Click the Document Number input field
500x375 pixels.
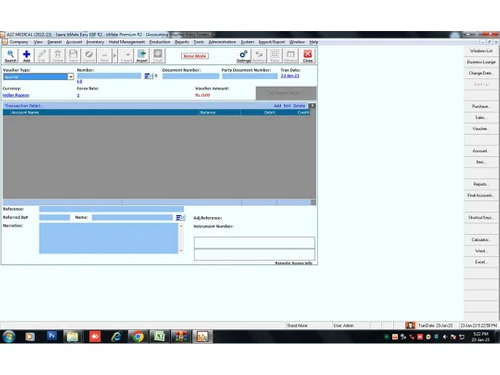pos(191,76)
